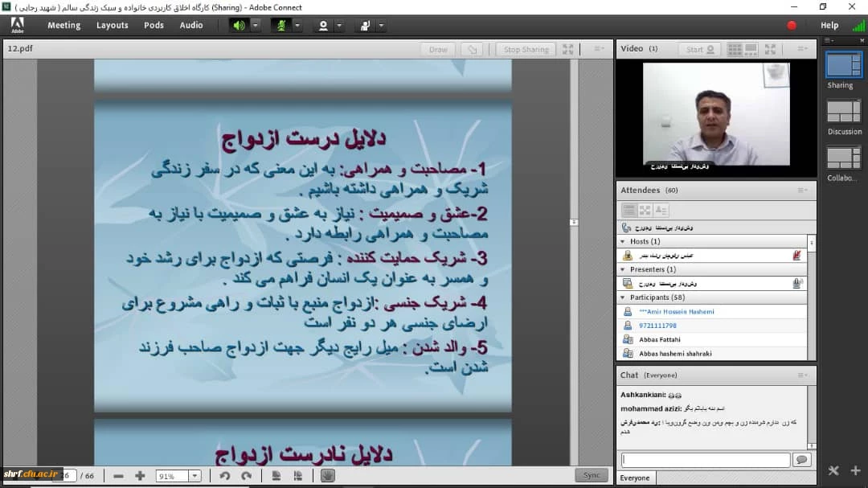
Task: Open the speaker options dropdown arrow
Action: (256, 25)
